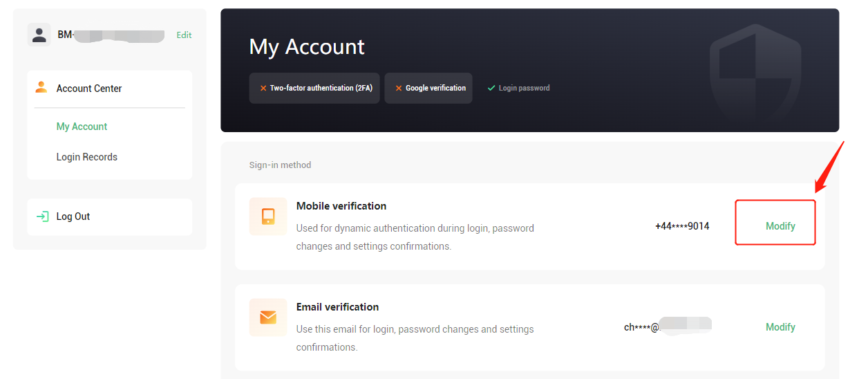Image resolution: width=868 pixels, height=379 pixels.
Task: Select Account Center menu heading
Action: coord(89,89)
